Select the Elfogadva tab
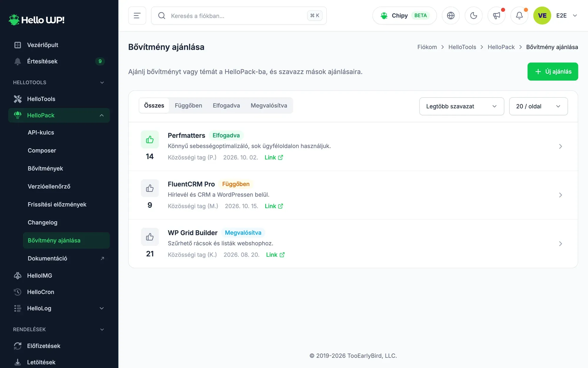The height and width of the screenshot is (368, 588). coord(226,105)
